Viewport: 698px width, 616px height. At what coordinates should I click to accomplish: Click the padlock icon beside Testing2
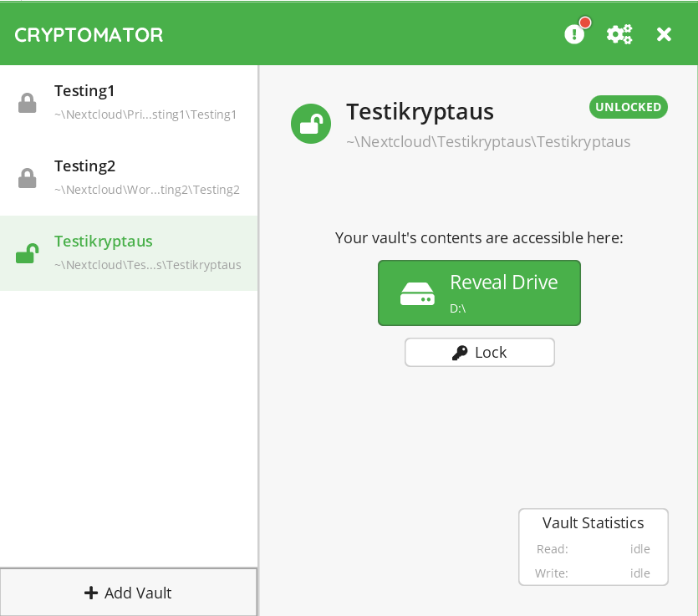[x=28, y=178]
